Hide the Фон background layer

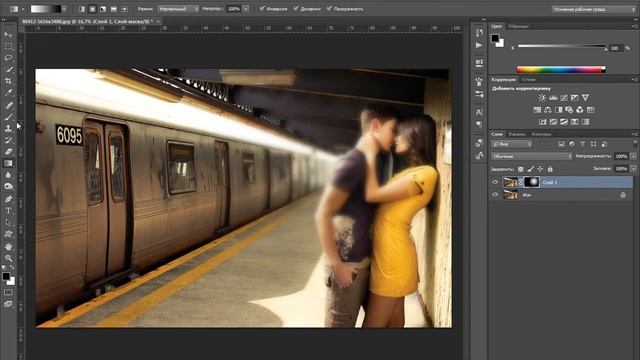(x=495, y=195)
